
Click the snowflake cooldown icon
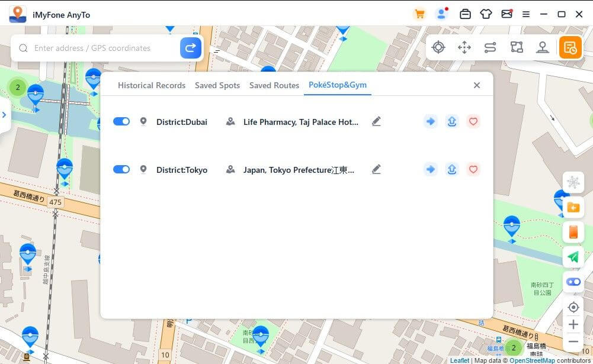click(573, 182)
